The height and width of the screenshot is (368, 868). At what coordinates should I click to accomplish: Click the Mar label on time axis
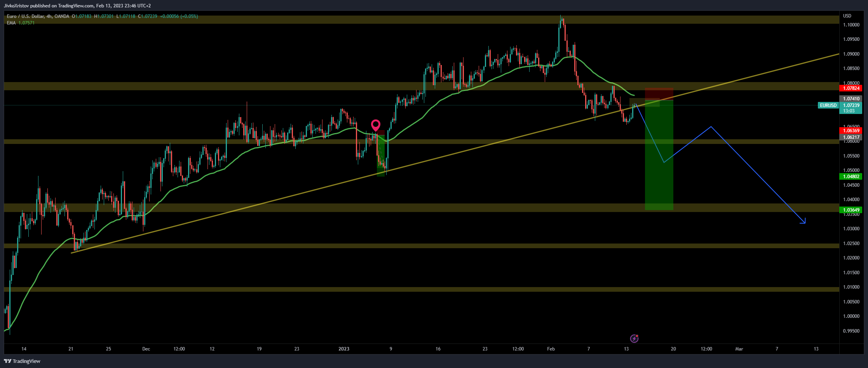pyautogui.click(x=739, y=349)
